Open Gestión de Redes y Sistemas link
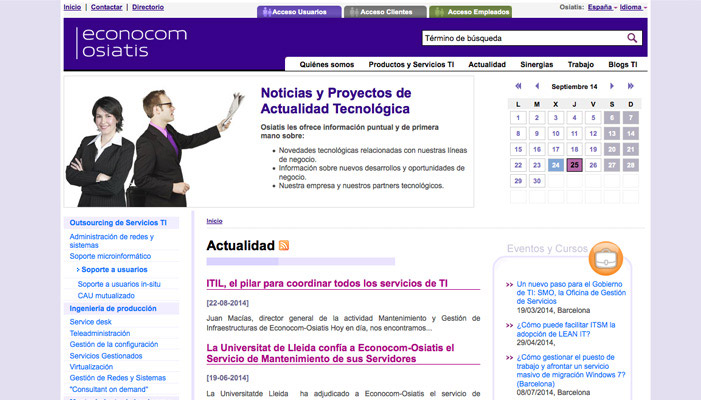 [x=118, y=378]
